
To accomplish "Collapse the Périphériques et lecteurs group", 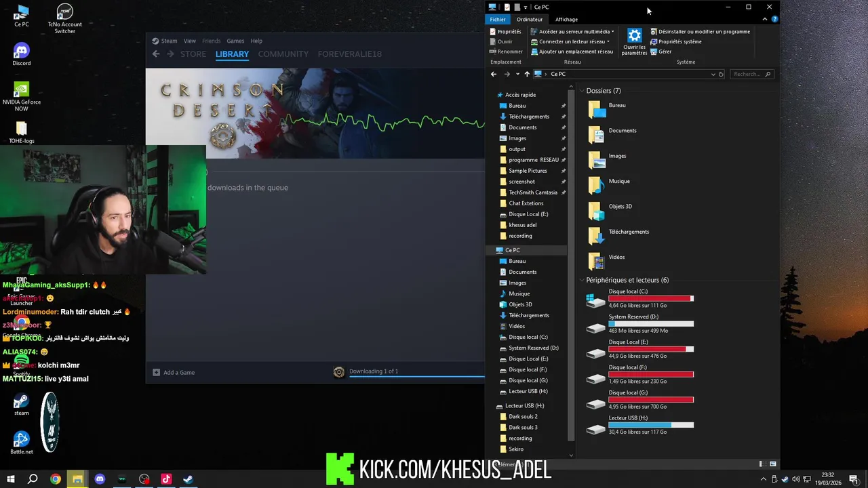I will point(582,280).
